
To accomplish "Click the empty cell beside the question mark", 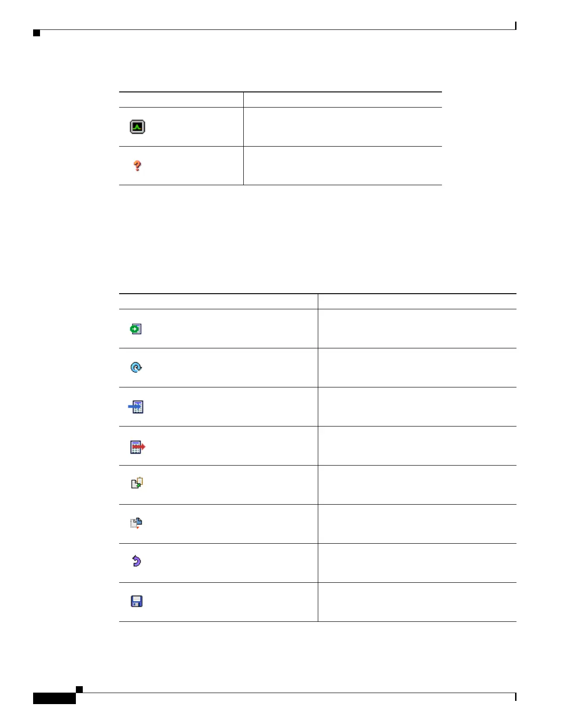I will (343, 166).
